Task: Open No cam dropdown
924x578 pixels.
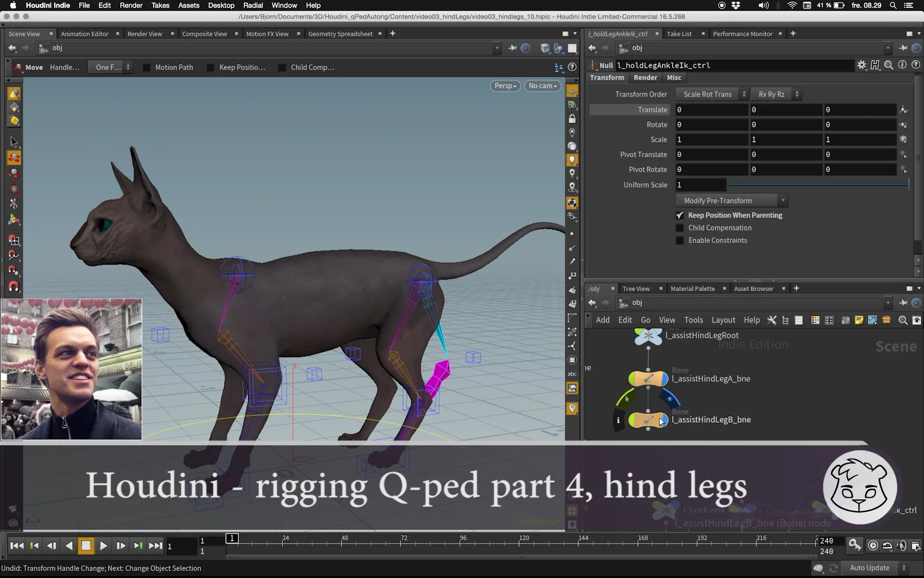Action: click(543, 86)
